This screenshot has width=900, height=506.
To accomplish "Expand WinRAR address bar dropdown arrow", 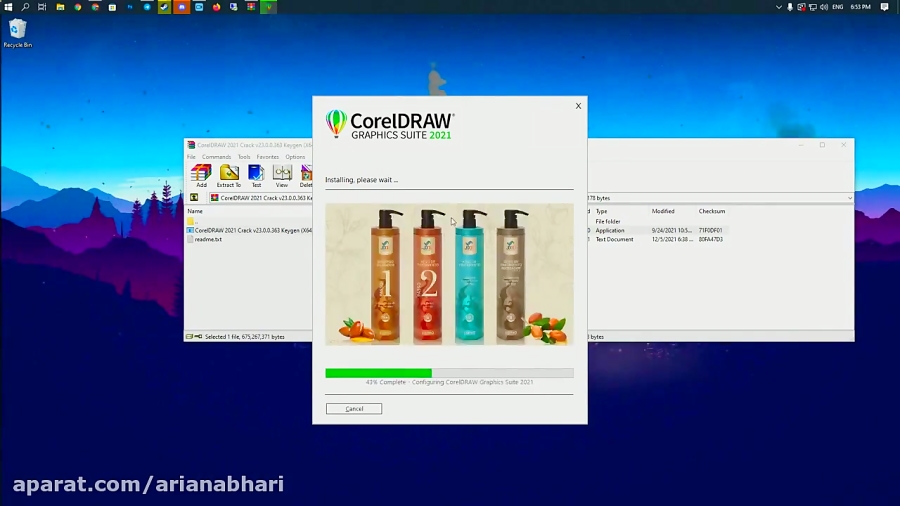I will [849, 198].
